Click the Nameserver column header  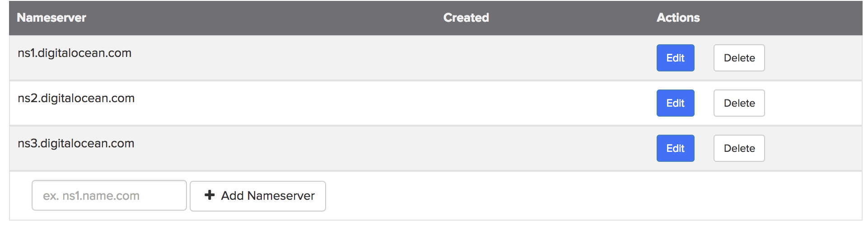51,18
